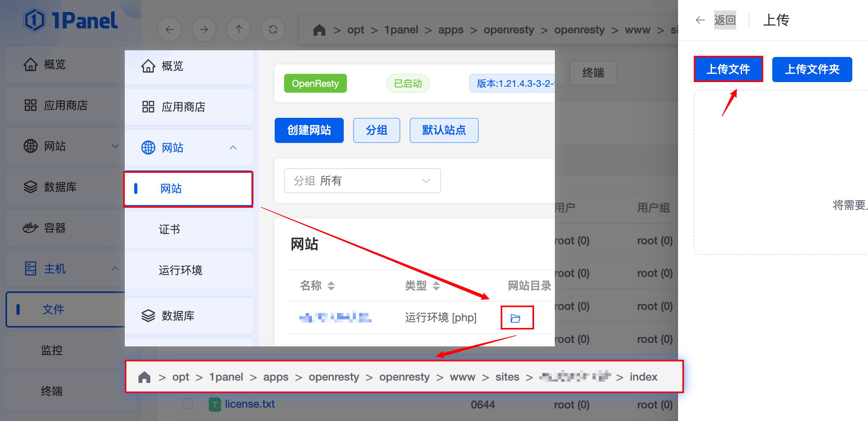
Task: Collapse the 网站 group with the up chevron
Action: (233, 148)
